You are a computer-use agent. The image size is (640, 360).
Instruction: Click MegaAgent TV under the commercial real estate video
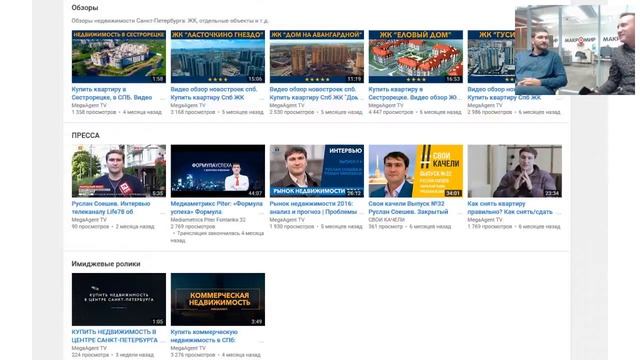(x=188, y=348)
